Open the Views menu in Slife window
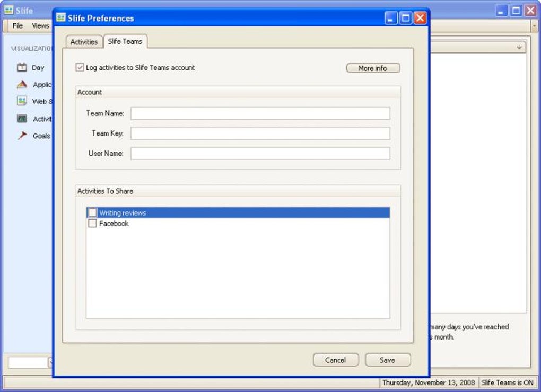Screen dimensions: 541x392 (40, 26)
